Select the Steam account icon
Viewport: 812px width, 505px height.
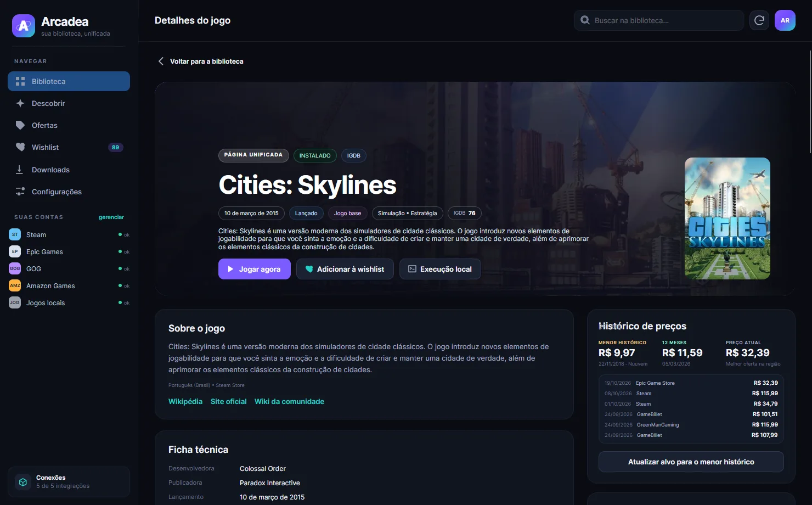[15, 234]
